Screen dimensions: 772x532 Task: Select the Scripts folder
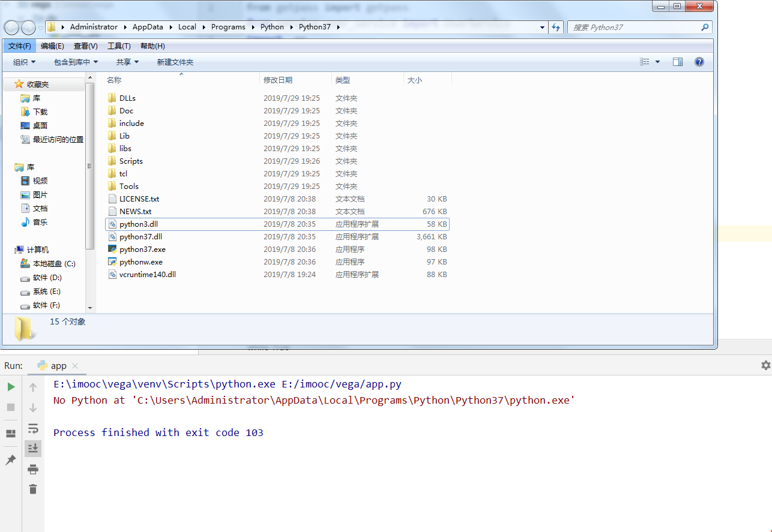[131, 161]
